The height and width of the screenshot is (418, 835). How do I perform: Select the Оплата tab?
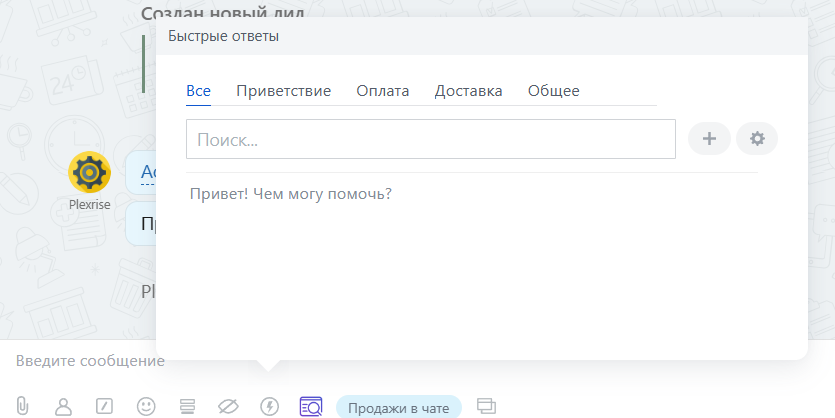pos(383,91)
